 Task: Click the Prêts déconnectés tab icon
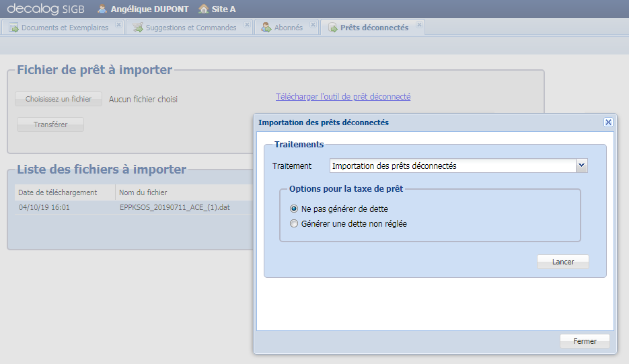(332, 28)
